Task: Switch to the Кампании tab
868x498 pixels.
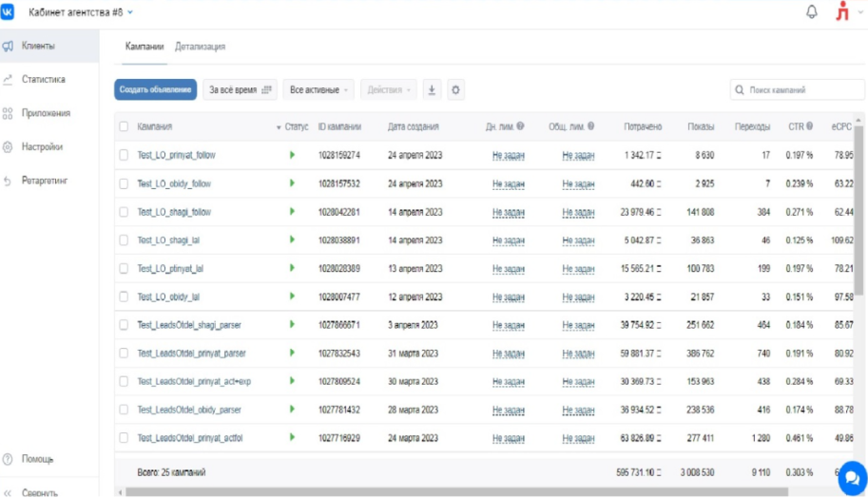Action: (x=145, y=47)
